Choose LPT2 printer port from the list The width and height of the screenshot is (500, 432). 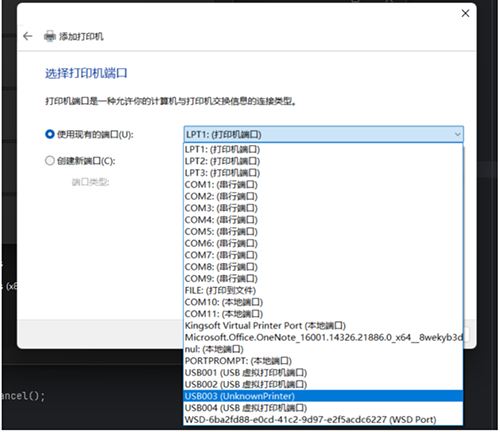(x=323, y=161)
